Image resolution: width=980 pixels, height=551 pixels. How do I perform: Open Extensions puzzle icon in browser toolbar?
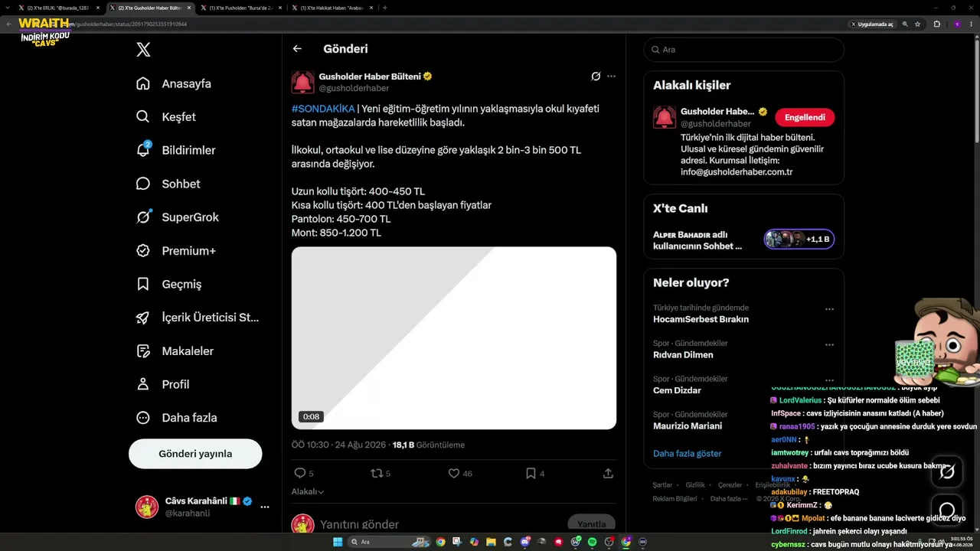click(936, 24)
